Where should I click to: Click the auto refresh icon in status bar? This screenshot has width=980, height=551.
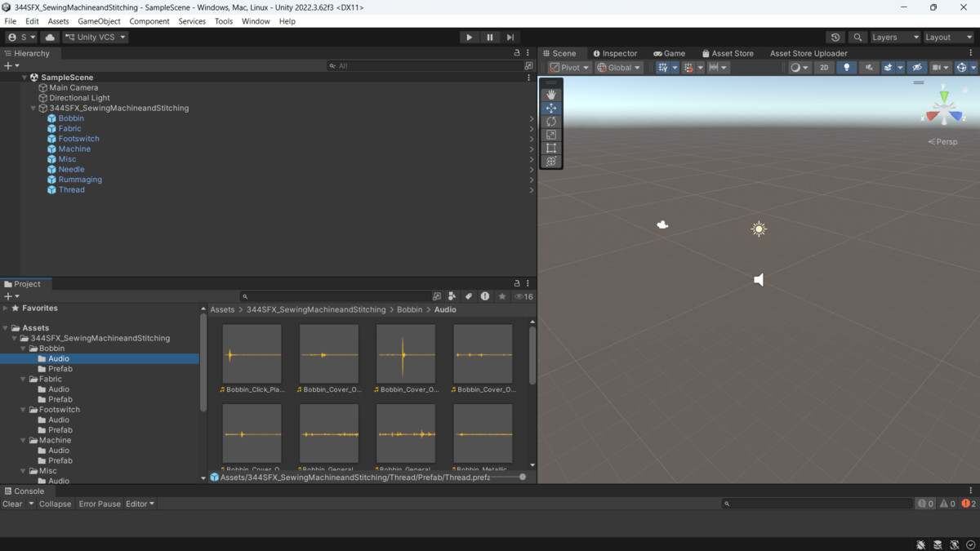954,544
